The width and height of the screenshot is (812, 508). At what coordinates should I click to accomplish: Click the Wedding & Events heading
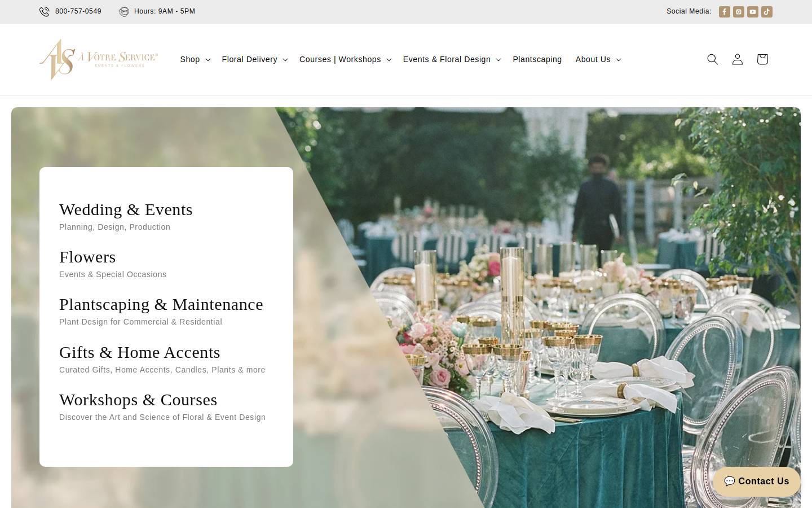(126, 209)
